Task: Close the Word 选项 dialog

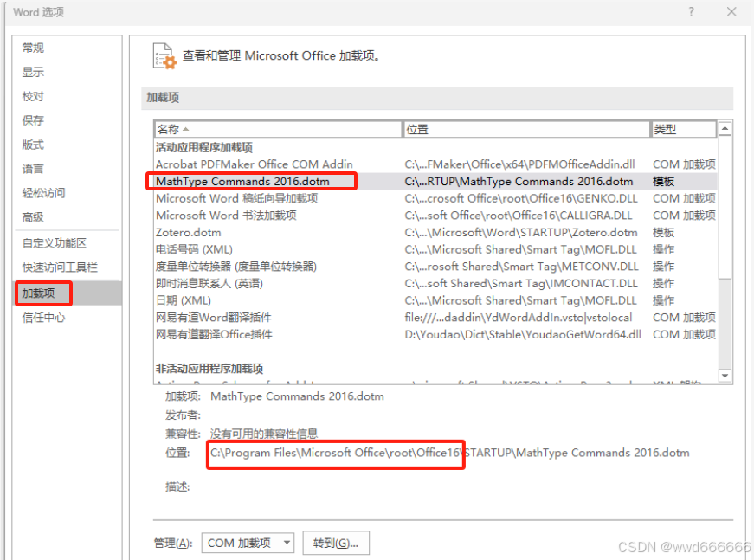Action: click(731, 11)
